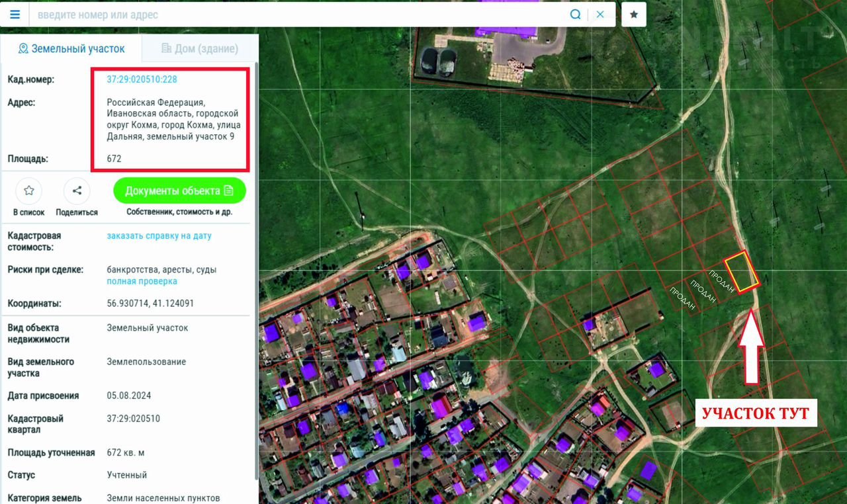Screen dimensions: 847x504
Task: Click the Поделиться share icon
Action: (x=77, y=191)
